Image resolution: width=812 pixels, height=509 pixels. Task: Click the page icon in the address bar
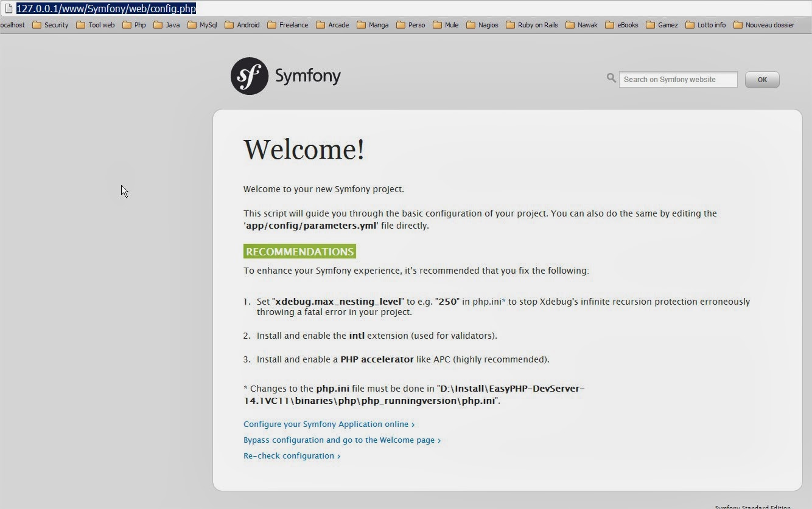pyautogui.click(x=9, y=9)
